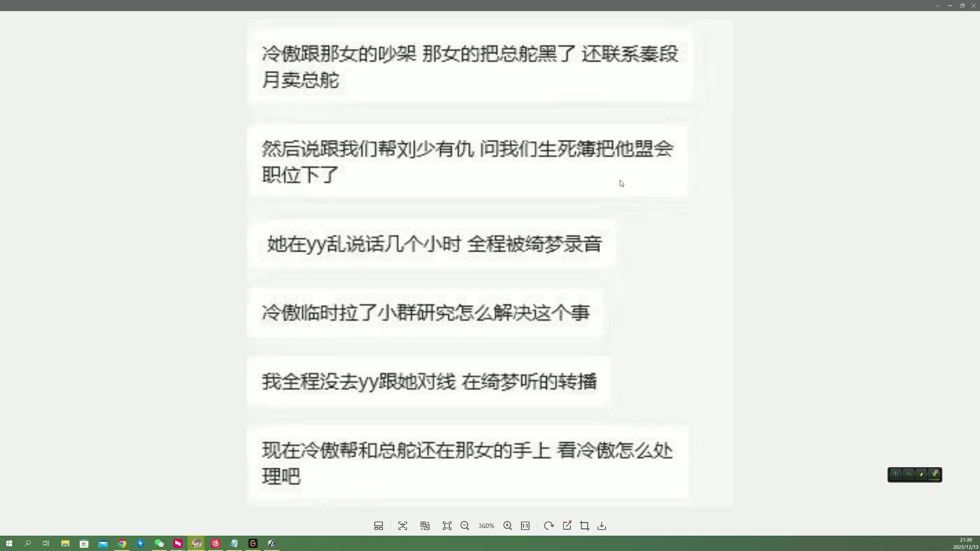This screenshot has width=980, height=551.
Task: Toggle night mode on the floating widget
Action: click(x=921, y=474)
